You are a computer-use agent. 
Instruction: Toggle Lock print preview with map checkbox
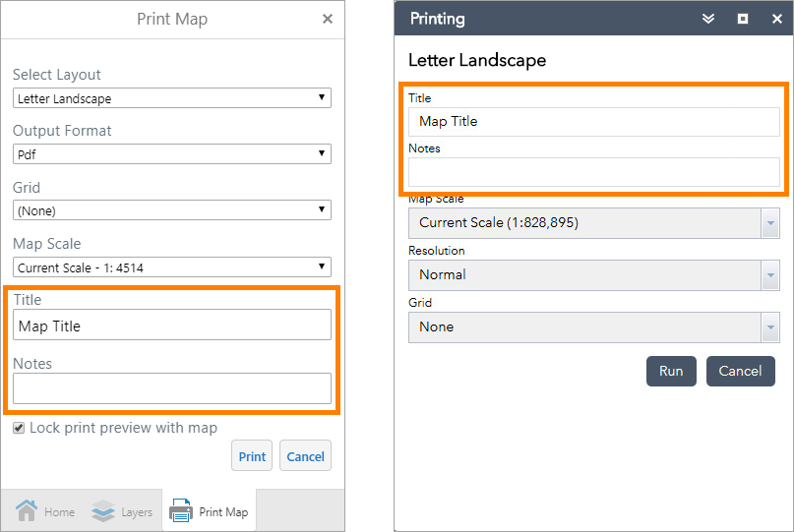point(19,428)
